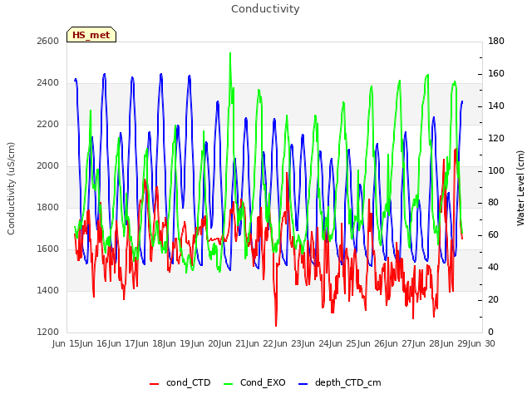Click the blue depth peak on Jun 16

(105, 74)
